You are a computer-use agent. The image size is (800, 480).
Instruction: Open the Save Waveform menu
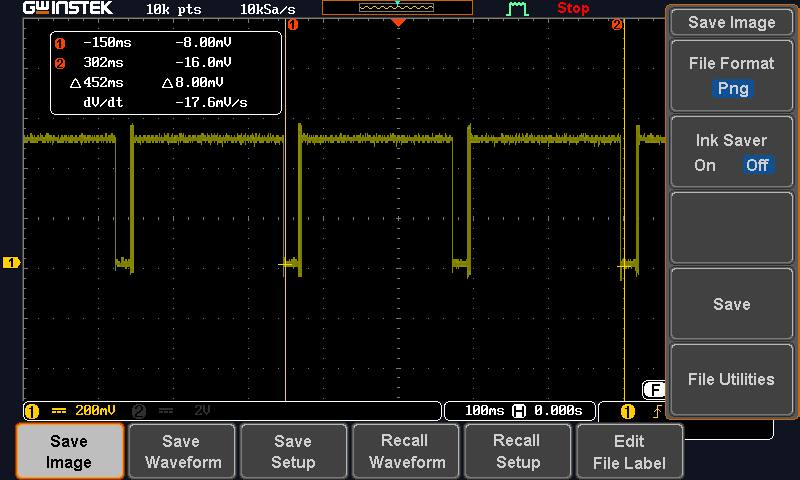pos(182,451)
